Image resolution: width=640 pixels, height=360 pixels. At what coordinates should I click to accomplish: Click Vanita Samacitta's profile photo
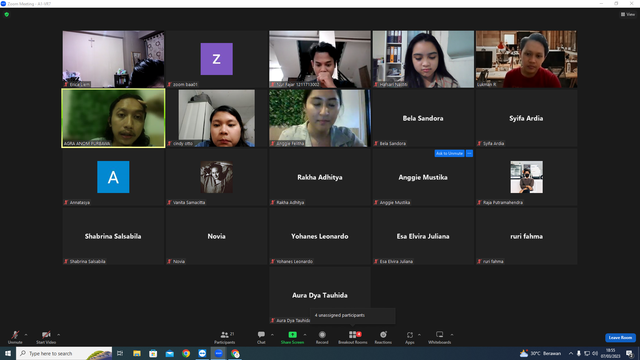click(216, 177)
